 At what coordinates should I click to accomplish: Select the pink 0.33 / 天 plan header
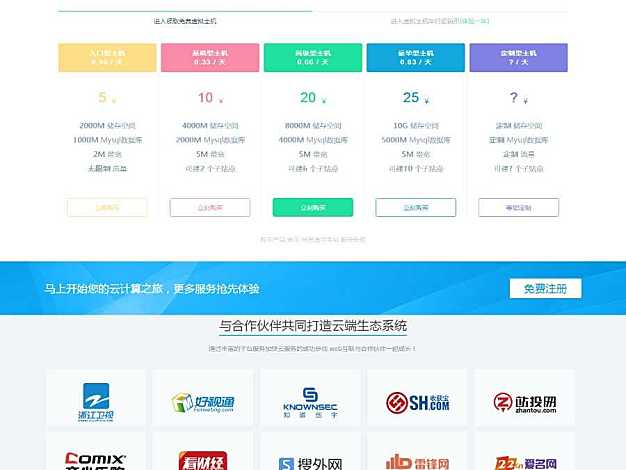(x=210, y=58)
